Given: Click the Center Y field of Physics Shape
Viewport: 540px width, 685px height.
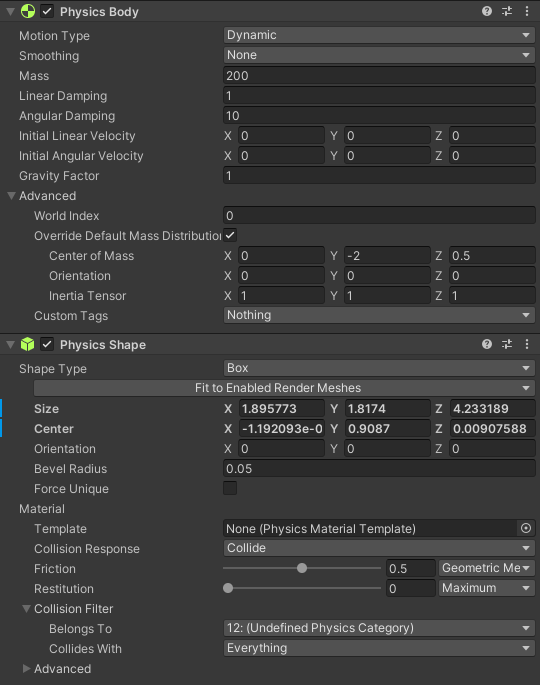Looking at the screenshot, I should pyautogui.click(x=387, y=429).
